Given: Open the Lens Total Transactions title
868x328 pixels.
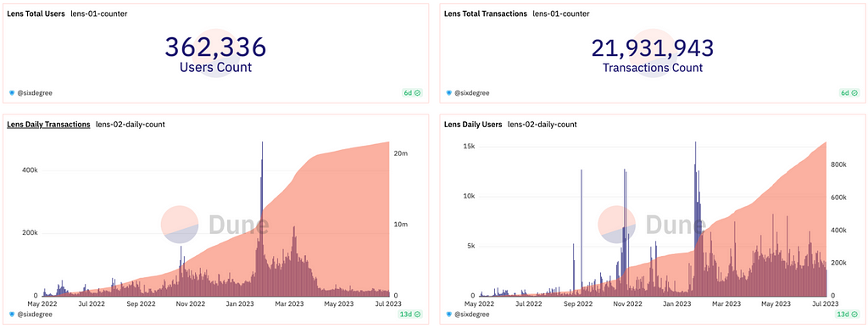Looking at the screenshot, I should 486,14.
